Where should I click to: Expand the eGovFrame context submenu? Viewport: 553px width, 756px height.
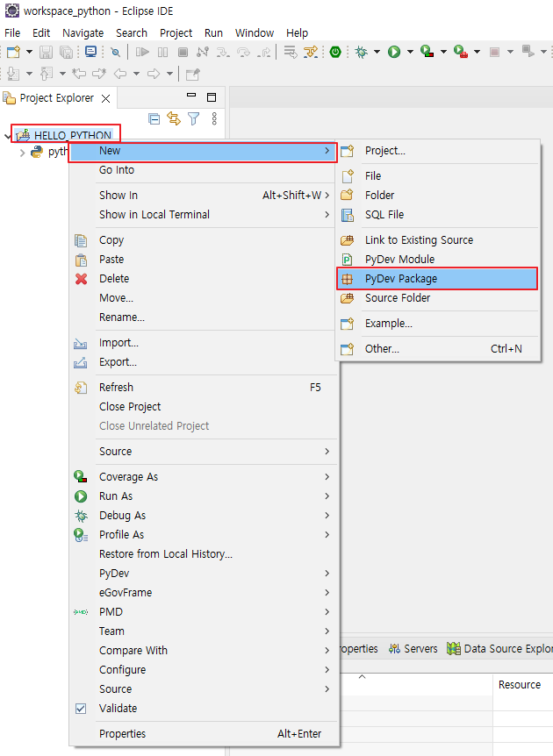[x=204, y=593]
